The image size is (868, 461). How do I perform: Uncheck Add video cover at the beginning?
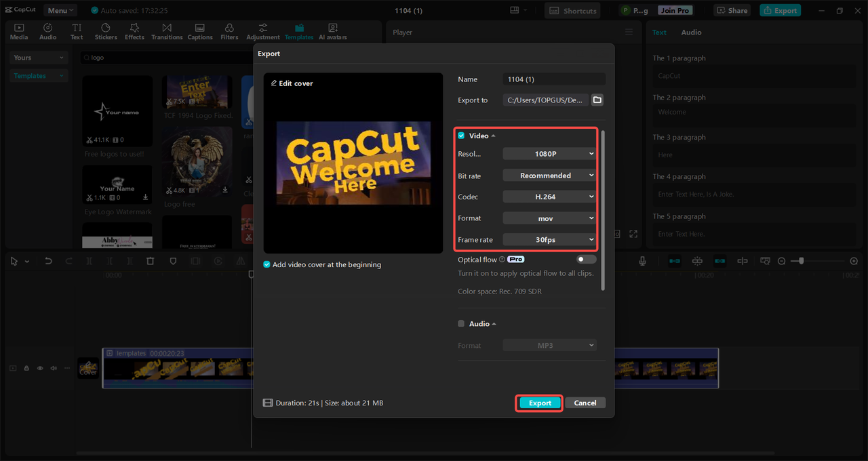[x=267, y=264]
